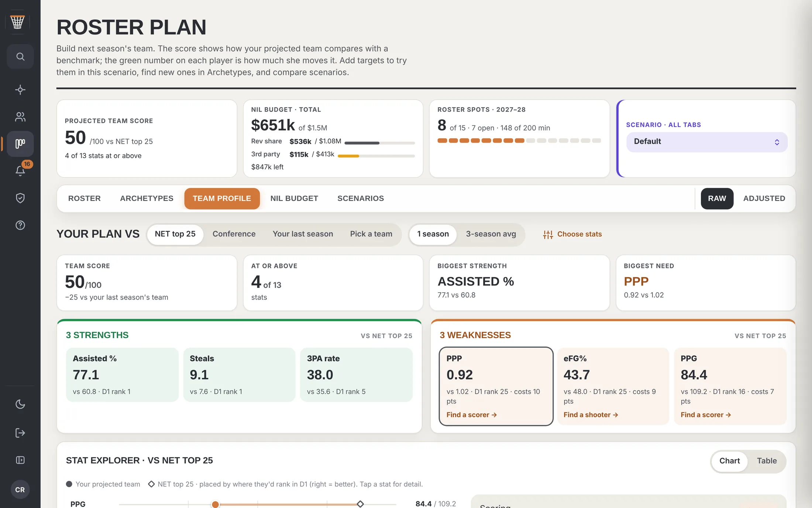Click Find a scorer link under PPG
Image resolution: width=812 pixels, height=508 pixels.
706,415
